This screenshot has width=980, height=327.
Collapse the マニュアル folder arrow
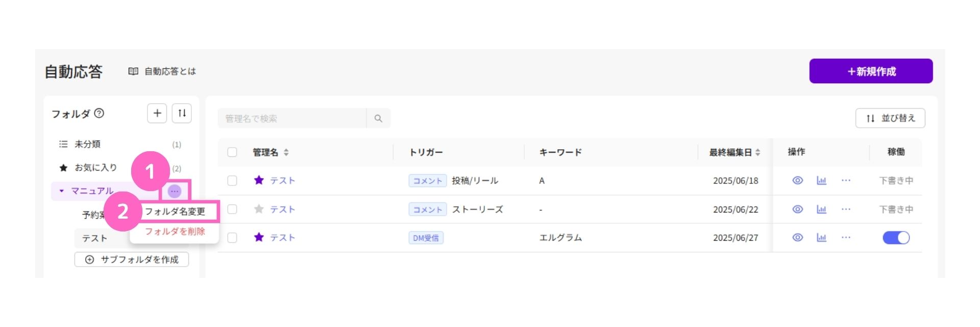click(x=62, y=191)
